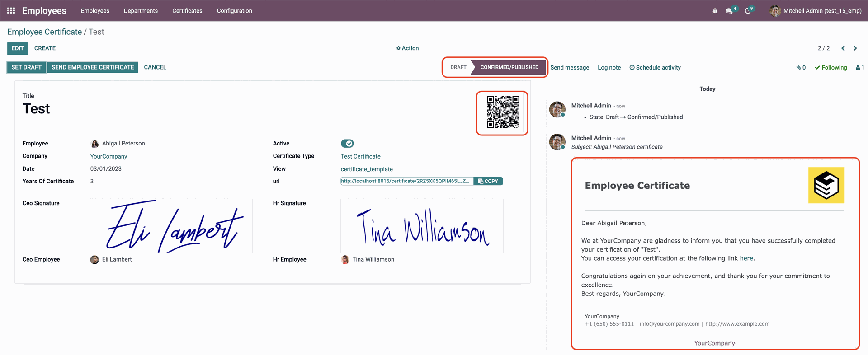Click 'State: Draft → Confirmed/Published' log entry

click(636, 117)
